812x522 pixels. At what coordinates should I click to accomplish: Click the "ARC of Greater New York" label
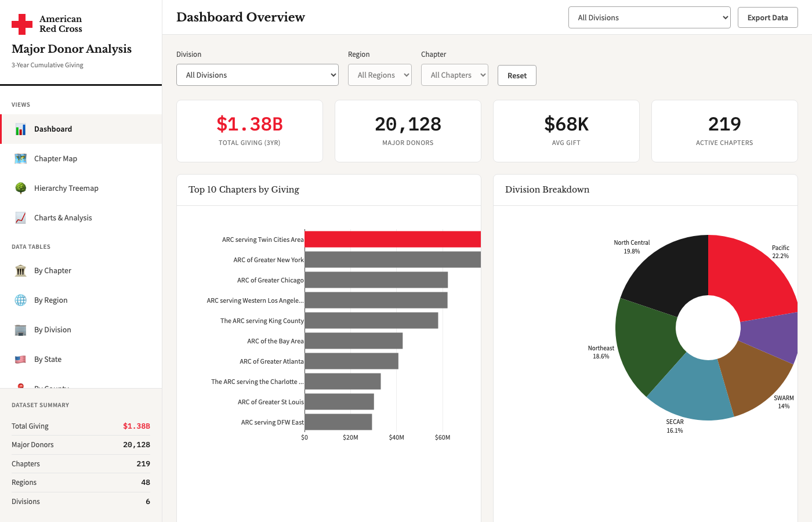coord(269,260)
